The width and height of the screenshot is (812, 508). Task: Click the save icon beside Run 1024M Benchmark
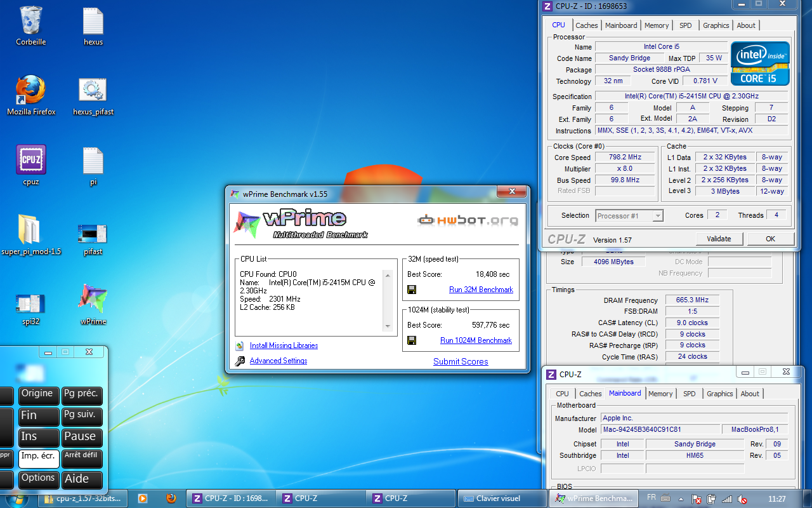[412, 340]
